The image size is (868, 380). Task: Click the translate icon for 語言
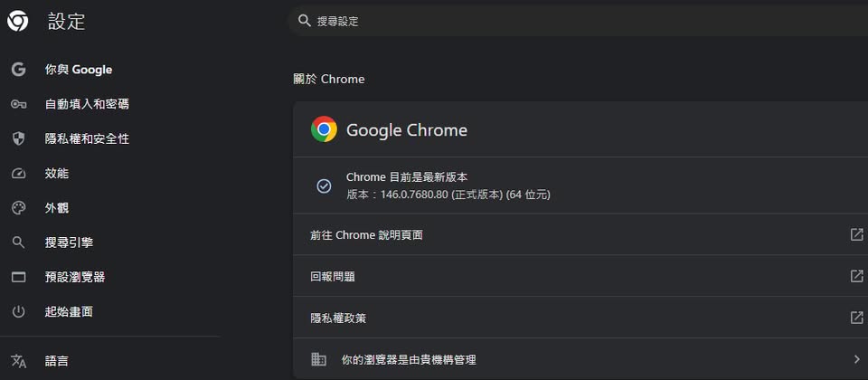[x=18, y=361]
